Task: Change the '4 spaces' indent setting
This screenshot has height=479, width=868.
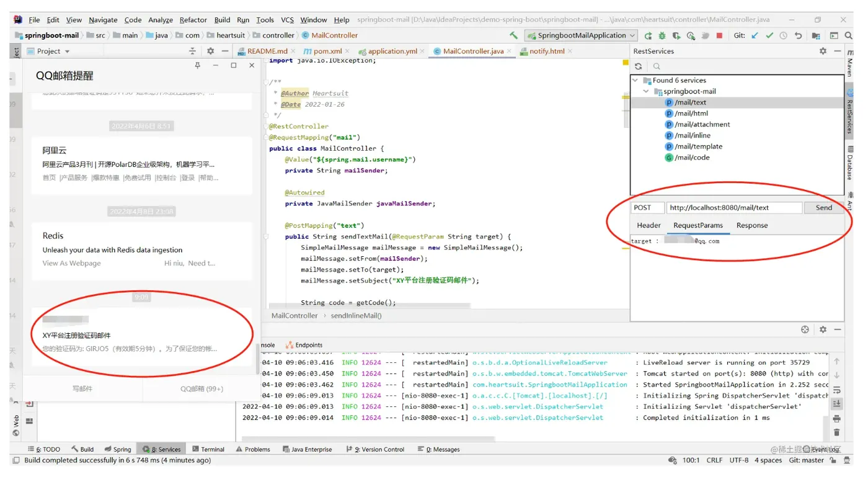Action: 769,460
